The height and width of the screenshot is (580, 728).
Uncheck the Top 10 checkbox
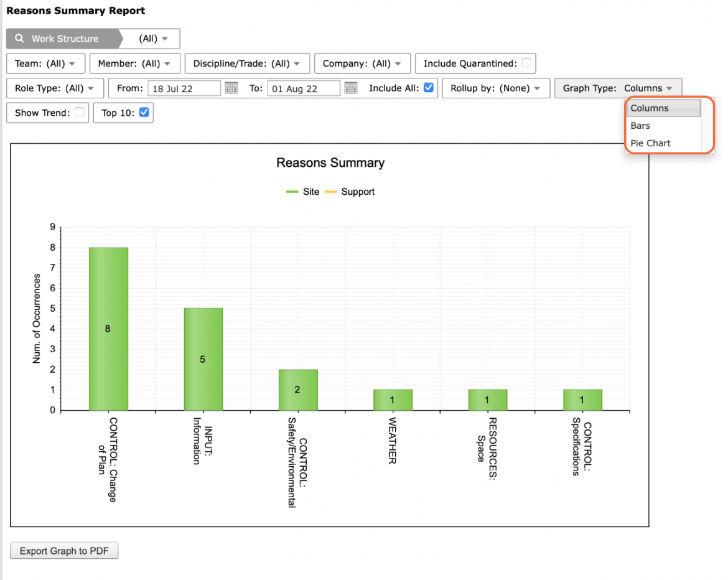(144, 113)
